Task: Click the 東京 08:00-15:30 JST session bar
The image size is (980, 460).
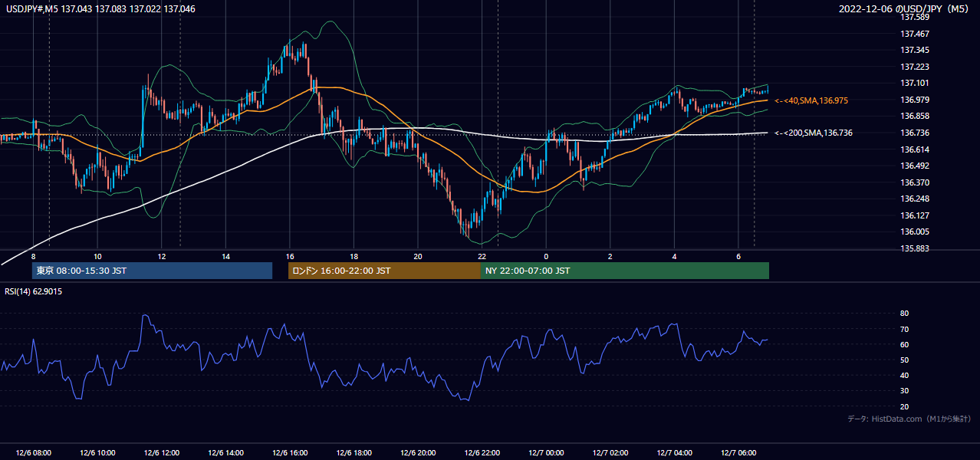Action: (x=153, y=271)
